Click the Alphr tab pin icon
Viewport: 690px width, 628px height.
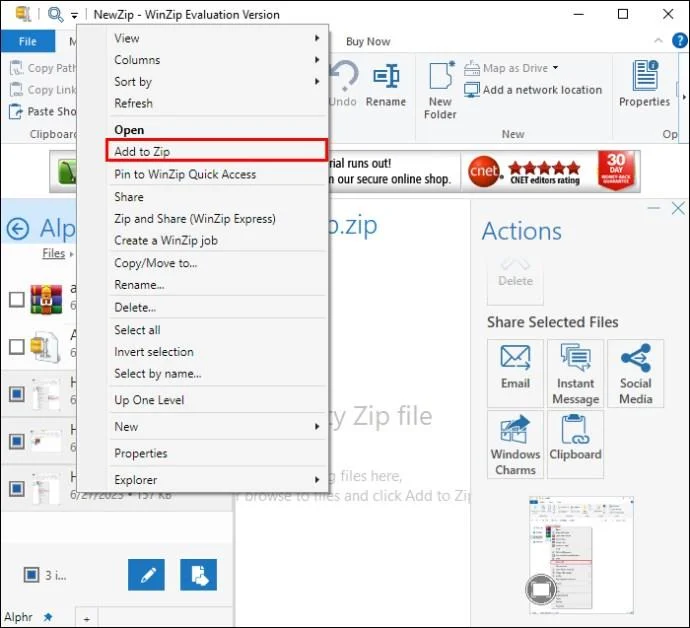pyautogui.click(x=48, y=617)
